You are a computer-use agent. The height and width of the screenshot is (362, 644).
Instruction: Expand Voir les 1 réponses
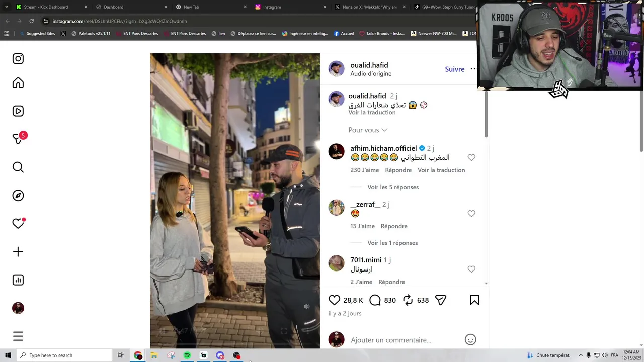point(392,243)
